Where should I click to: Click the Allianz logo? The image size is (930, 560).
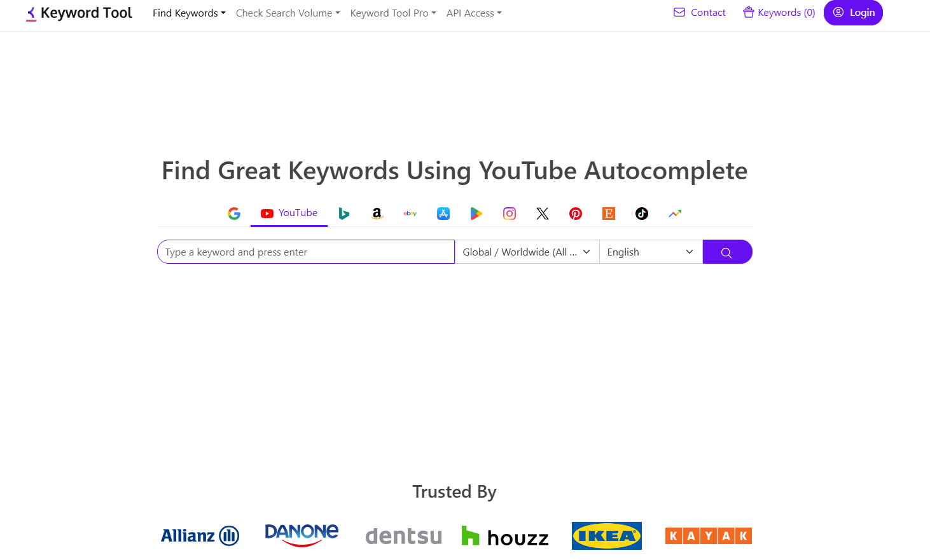tap(200, 536)
